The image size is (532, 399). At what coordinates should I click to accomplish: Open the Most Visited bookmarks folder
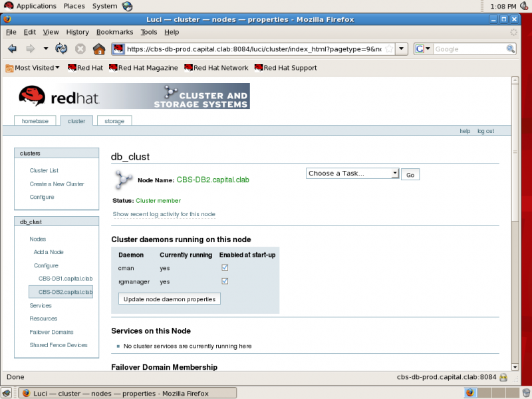coord(33,68)
